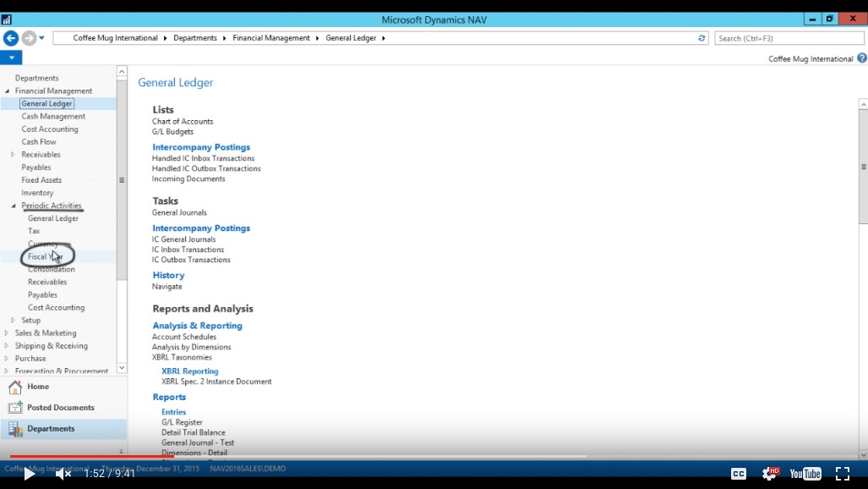The width and height of the screenshot is (868, 489).
Task: Select the Departments navigation button
Action: [63, 429]
